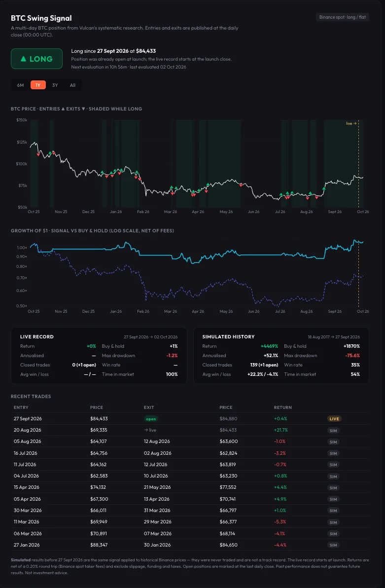
Task: Switch to the All time range
Action: [73, 85]
